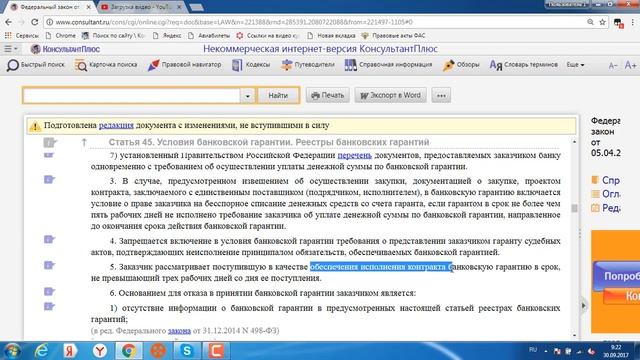Open Справочная информация

pyautogui.click(x=388, y=64)
